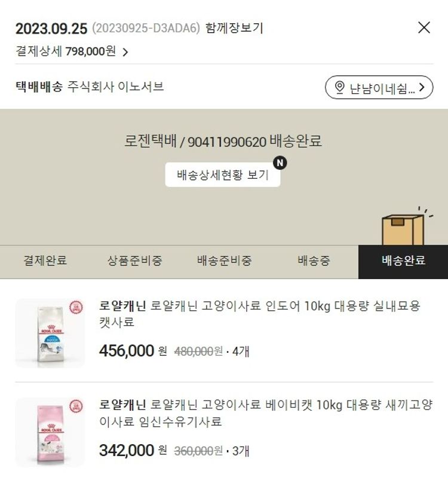Open 로얄캐닌 인도어 10kg product title
Image resolution: width=448 pixels, height=483 pixels.
coord(260,314)
